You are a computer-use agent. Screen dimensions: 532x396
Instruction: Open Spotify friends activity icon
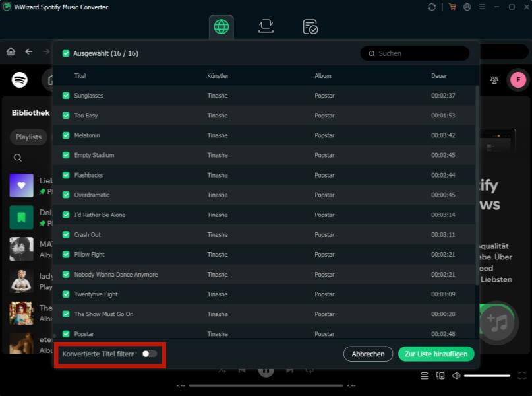494,80
